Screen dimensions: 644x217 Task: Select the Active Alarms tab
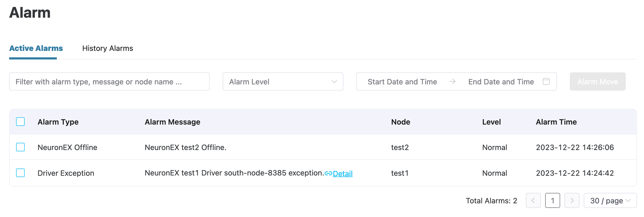(x=36, y=48)
